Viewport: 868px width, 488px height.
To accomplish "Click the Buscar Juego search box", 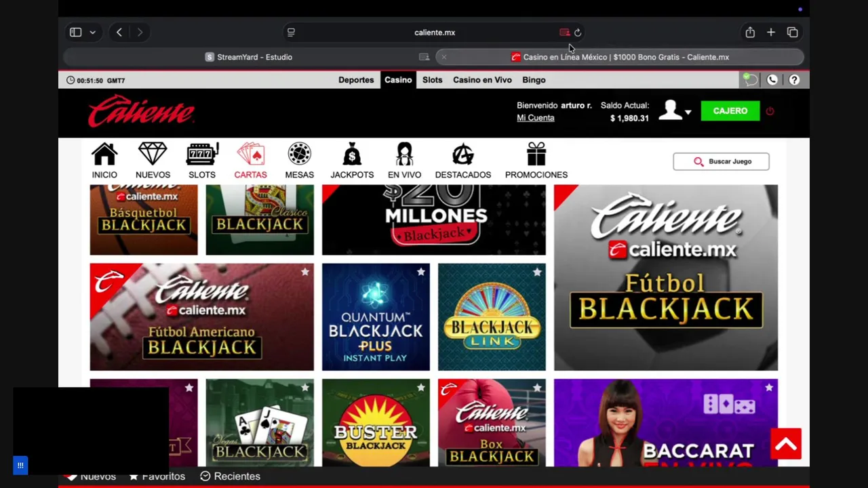I will pyautogui.click(x=721, y=161).
